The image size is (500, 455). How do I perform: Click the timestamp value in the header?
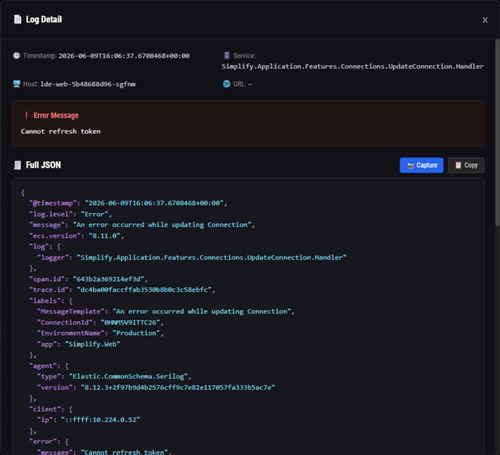(x=124, y=56)
